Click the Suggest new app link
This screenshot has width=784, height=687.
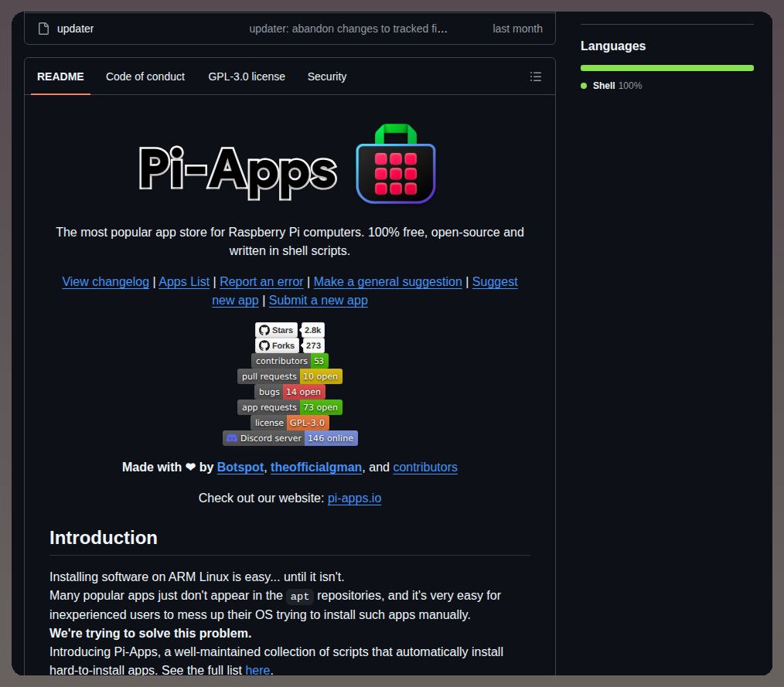(495, 282)
